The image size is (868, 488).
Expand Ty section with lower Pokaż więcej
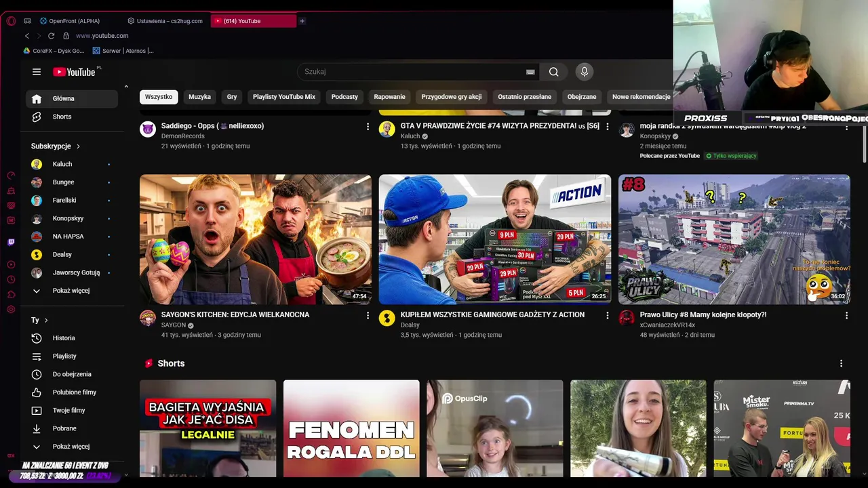71,447
